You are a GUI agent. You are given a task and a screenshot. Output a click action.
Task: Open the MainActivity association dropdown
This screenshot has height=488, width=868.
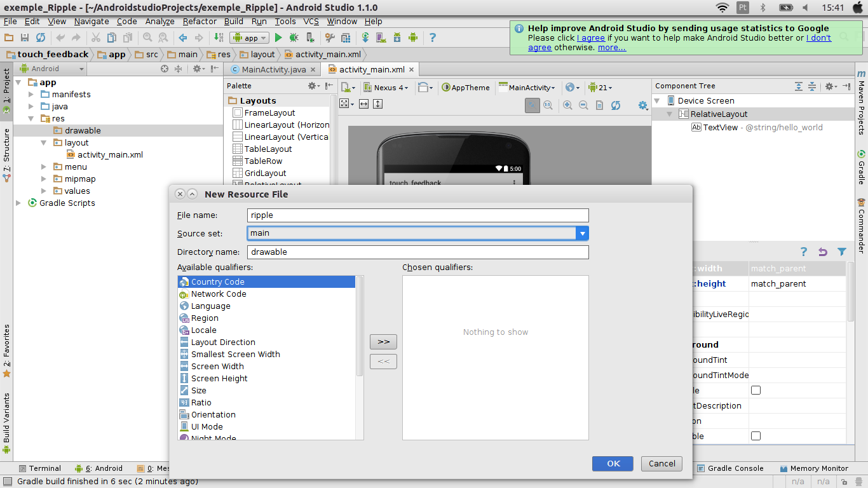click(x=527, y=88)
